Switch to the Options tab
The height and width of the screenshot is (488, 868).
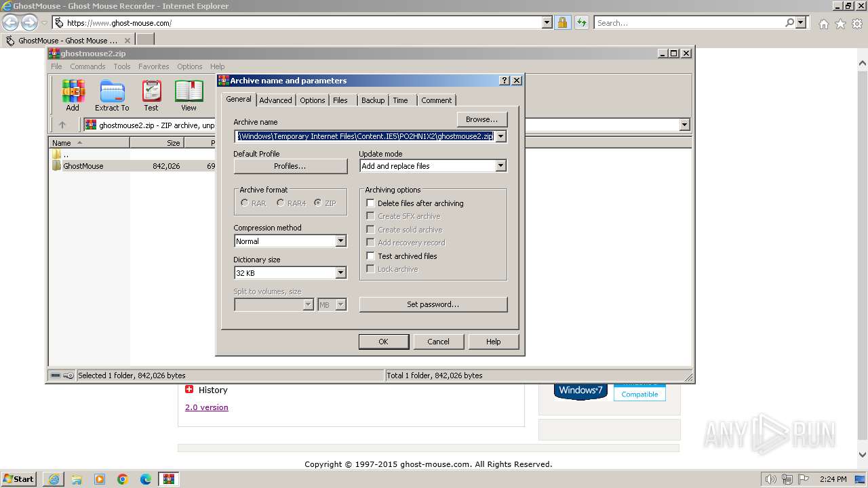(x=313, y=100)
